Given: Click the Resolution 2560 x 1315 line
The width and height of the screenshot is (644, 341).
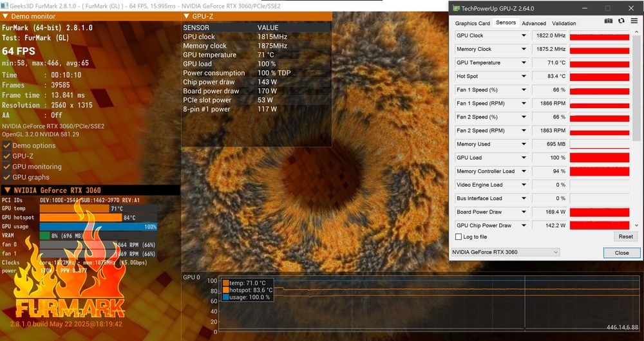Looking at the screenshot, I should tap(47, 105).
